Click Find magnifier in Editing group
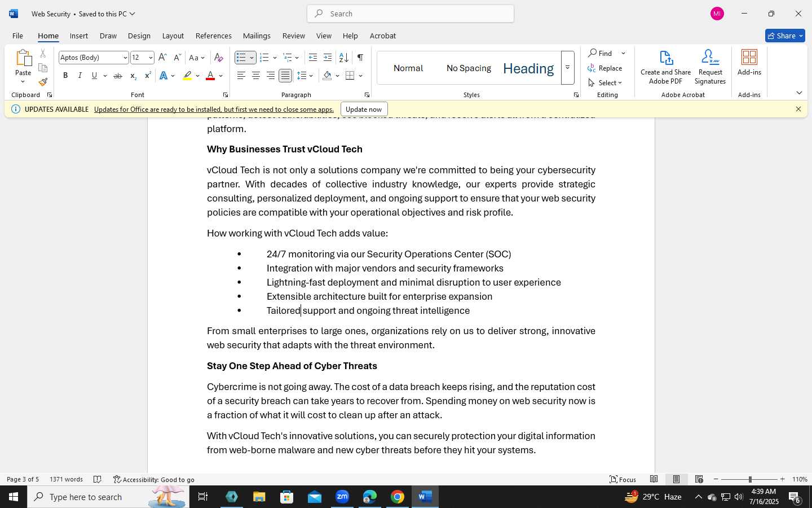The image size is (812, 508). click(x=601, y=53)
